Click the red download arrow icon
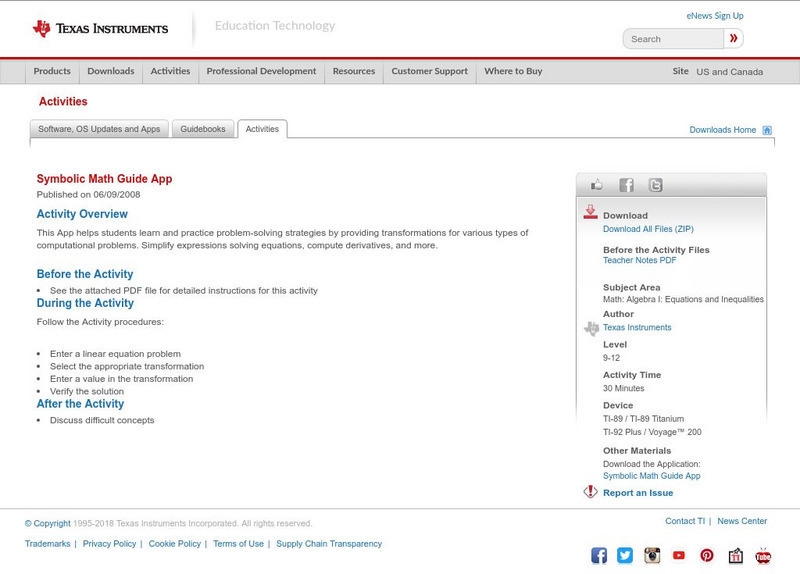800x574 pixels. click(x=590, y=212)
